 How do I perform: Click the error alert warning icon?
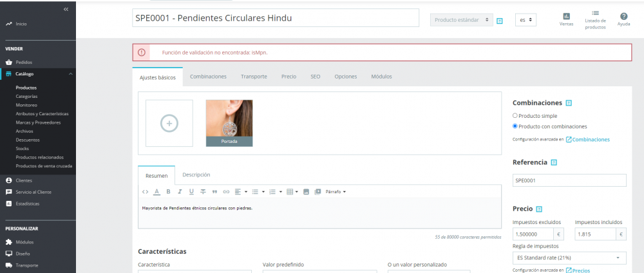tap(141, 52)
